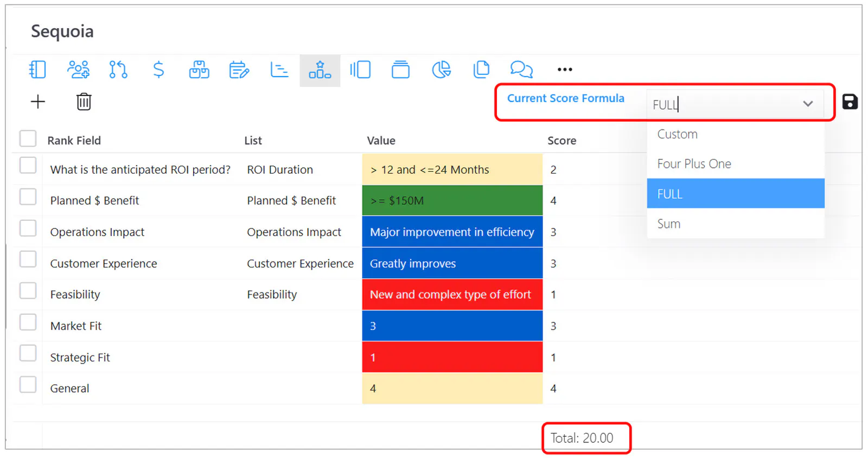The width and height of the screenshot is (868, 458).
Task: Choose Four Plus One formula option
Action: (736, 164)
